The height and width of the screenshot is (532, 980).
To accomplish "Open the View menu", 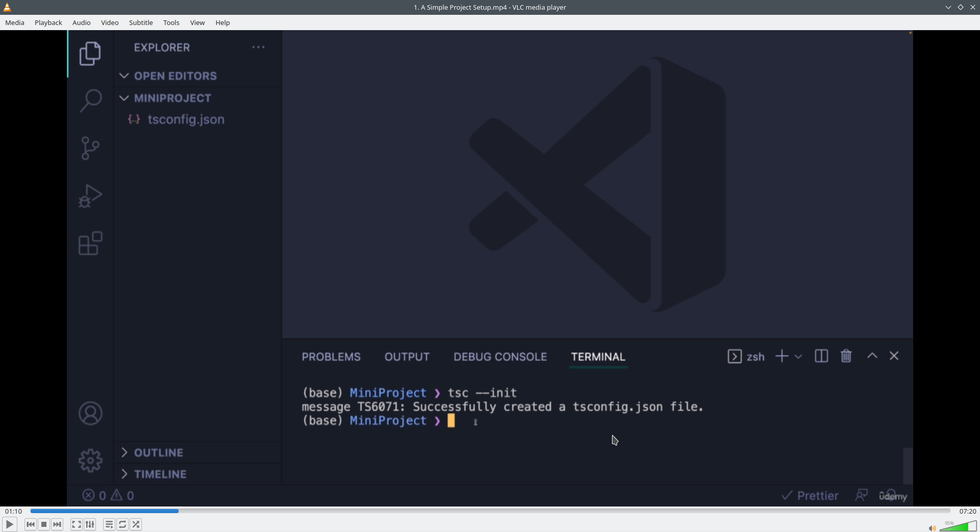I will 198,22.
